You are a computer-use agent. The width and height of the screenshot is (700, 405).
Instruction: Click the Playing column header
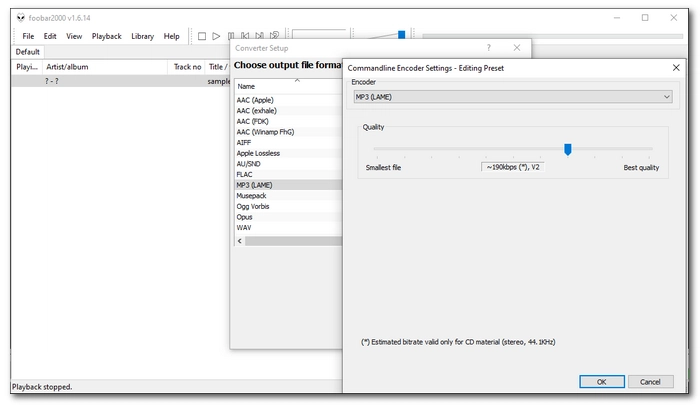[x=27, y=67]
